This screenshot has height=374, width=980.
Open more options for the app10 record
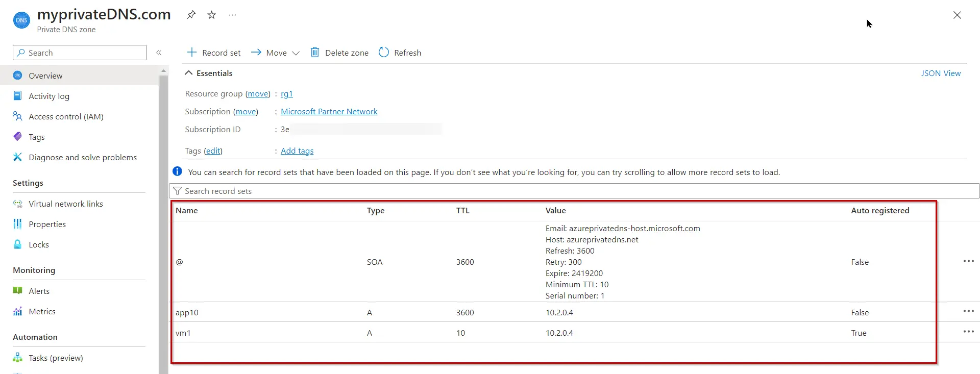[968, 311]
